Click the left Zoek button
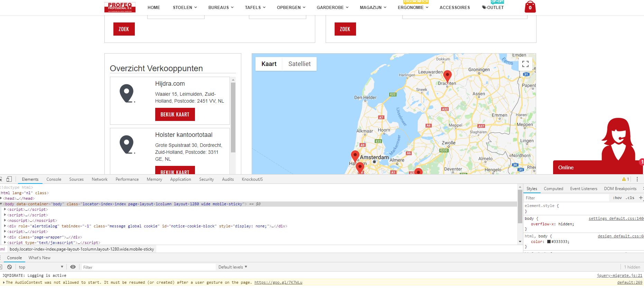Screen dimensions: 644x301 pos(124,29)
